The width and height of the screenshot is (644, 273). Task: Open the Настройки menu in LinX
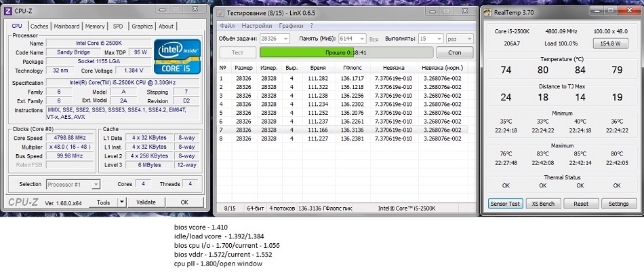click(x=257, y=26)
